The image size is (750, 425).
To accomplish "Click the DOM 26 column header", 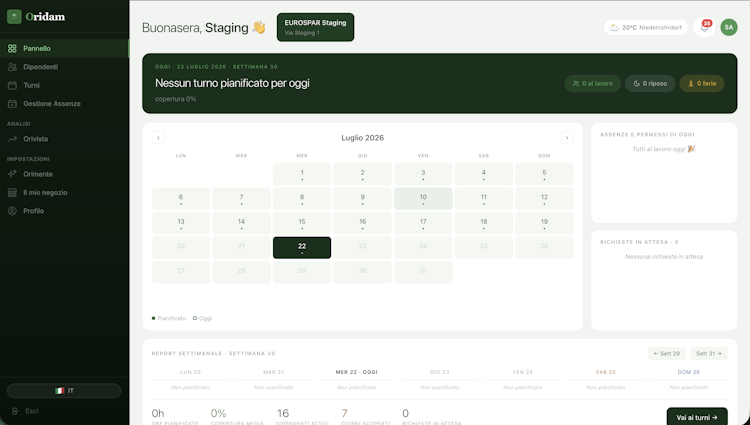I will [689, 372].
